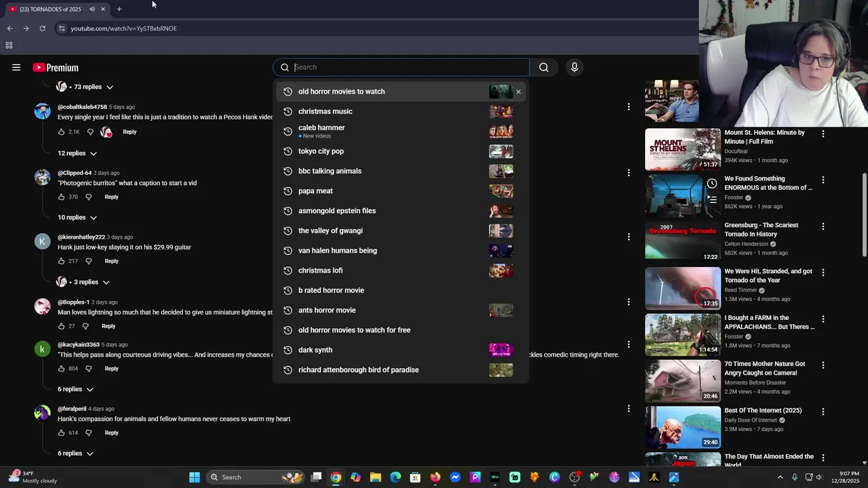Expand the 3 replies thread
Viewport: 868px width, 488px height.
click(83, 282)
